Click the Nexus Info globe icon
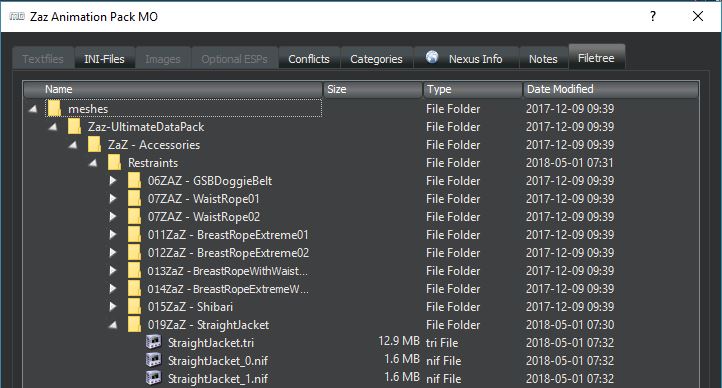 coord(432,57)
